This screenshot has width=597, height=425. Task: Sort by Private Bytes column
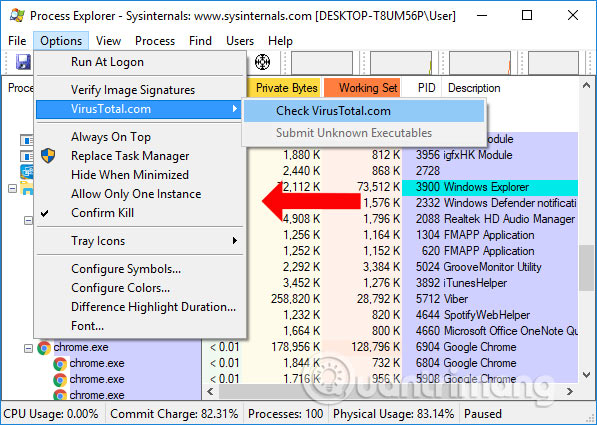(285, 88)
